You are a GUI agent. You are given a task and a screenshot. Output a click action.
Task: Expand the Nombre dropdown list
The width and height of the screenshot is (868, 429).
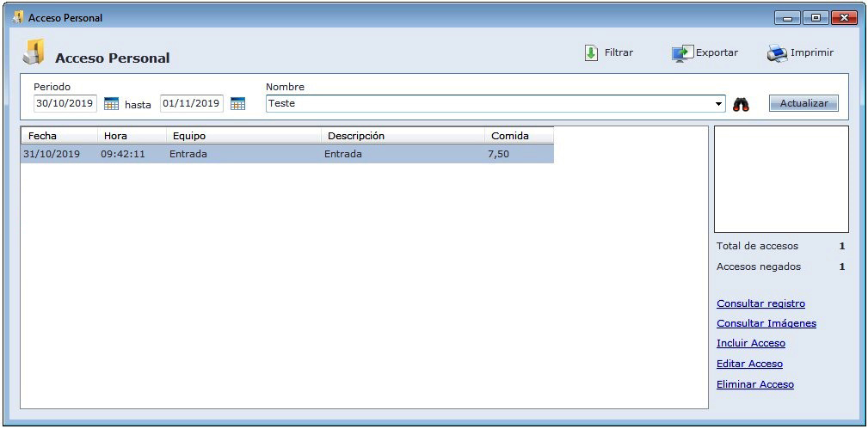(719, 104)
